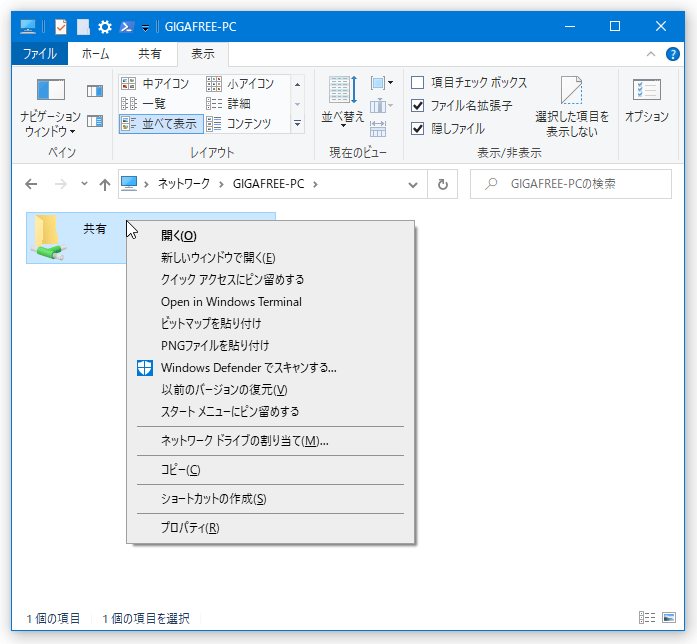The height and width of the screenshot is (644, 697).
Task: Choose 新しいウィンドウで開く(E)
Action: click(270, 258)
